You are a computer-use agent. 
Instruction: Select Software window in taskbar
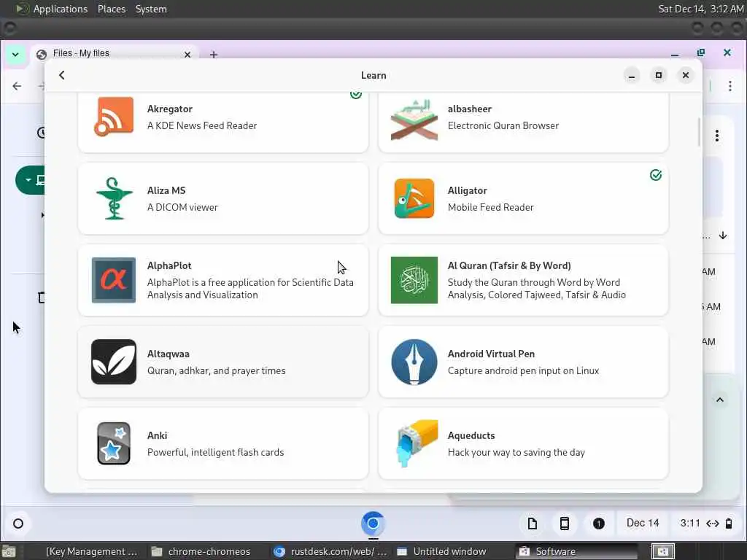click(x=576, y=551)
